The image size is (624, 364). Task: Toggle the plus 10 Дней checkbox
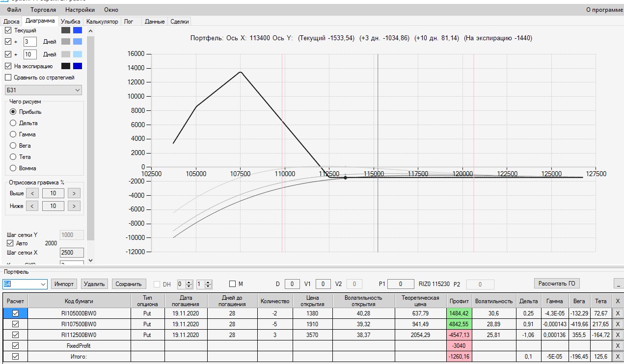click(8, 54)
